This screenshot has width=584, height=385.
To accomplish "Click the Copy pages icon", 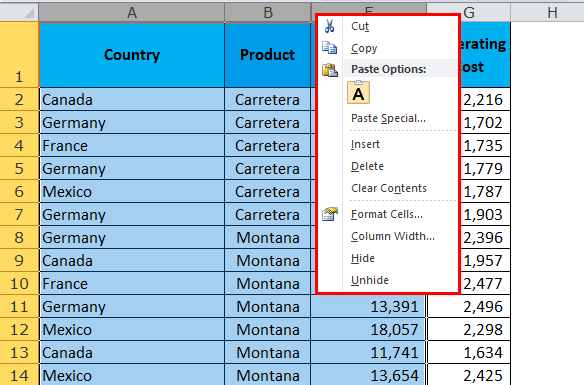I will [329, 48].
